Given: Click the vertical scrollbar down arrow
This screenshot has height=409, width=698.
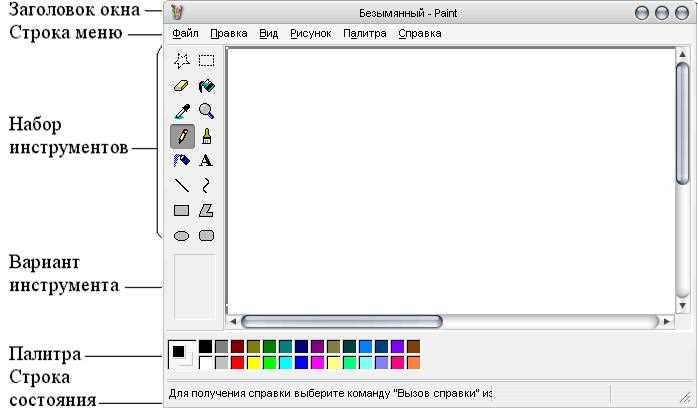Looking at the screenshot, I should (x=682, y=305).
